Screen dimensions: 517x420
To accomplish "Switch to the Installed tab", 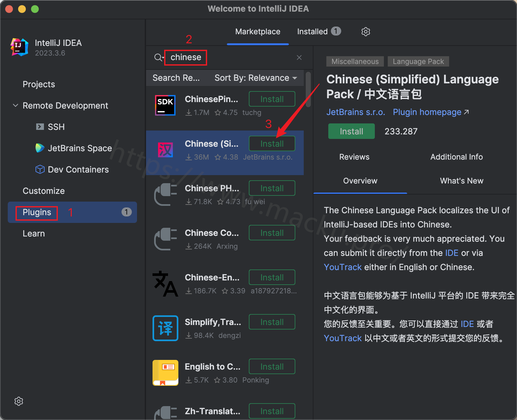I will [319, 31].
